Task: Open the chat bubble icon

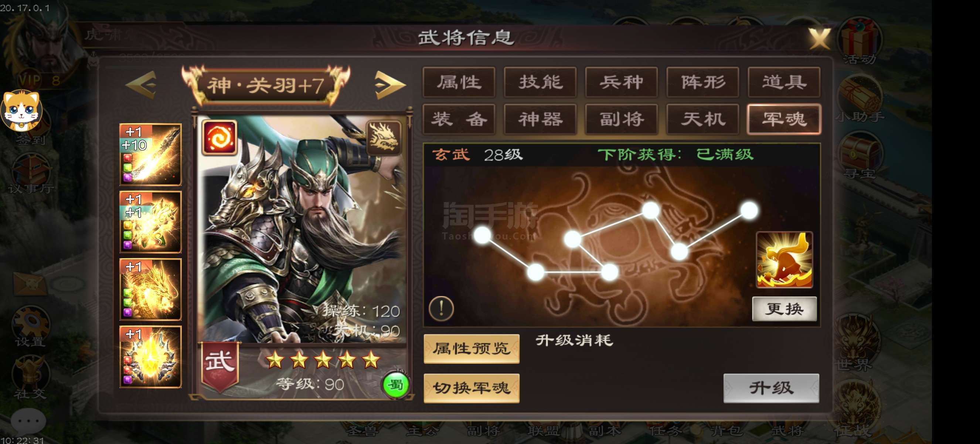Action: [x=28, y=421]
